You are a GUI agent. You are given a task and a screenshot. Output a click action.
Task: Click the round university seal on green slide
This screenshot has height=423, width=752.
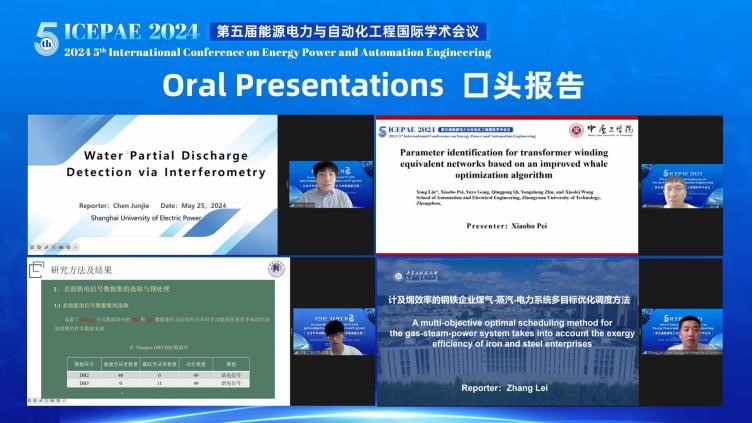click(275, 268)
